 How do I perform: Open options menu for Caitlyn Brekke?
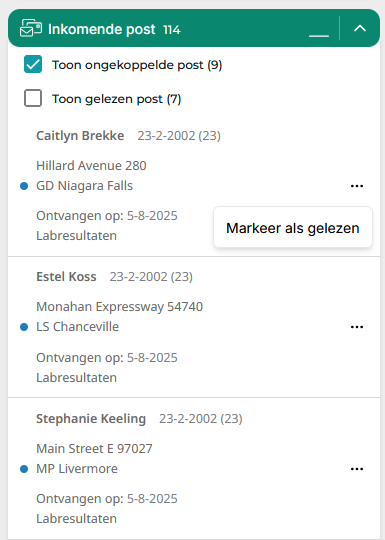[357, 186]
